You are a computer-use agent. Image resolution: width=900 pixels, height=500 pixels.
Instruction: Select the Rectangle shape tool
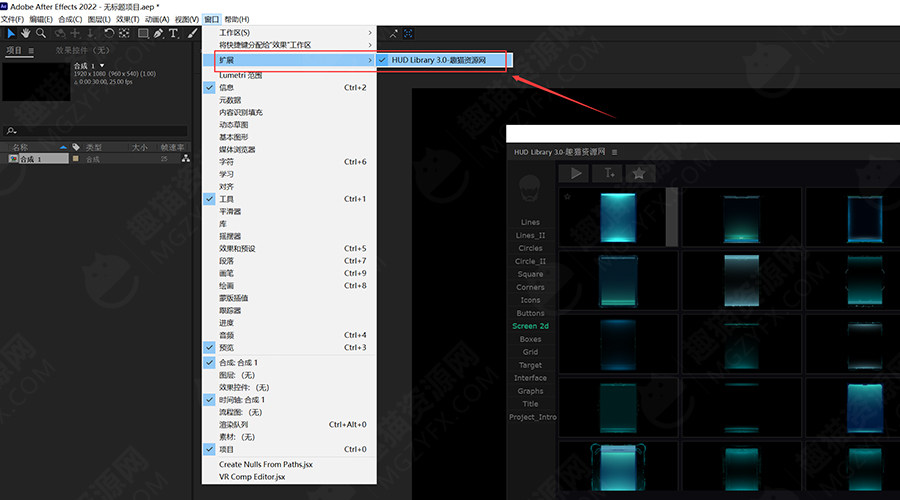(x=143, y=33)
